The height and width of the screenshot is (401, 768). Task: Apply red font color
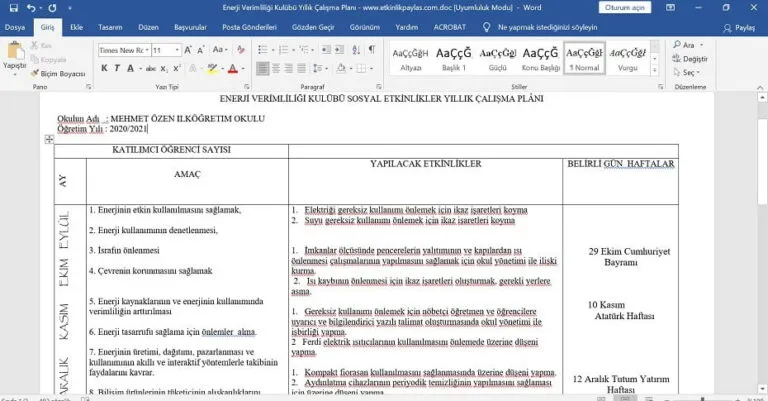233,69
